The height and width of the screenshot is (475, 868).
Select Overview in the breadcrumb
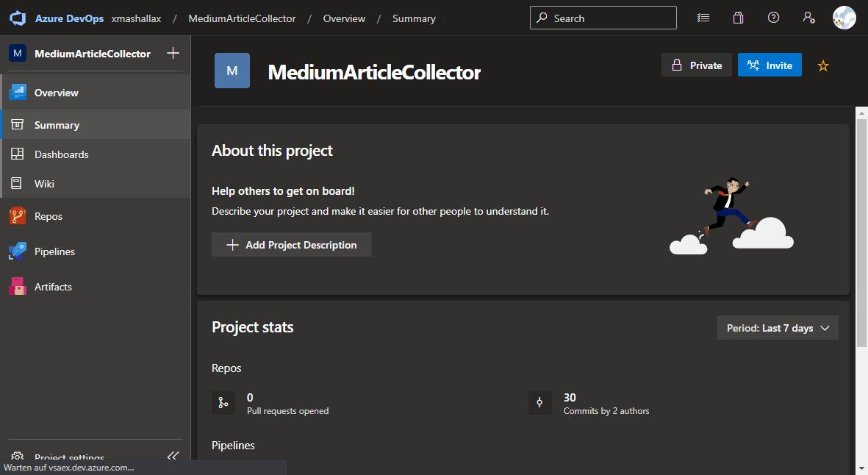pos(344,18)
